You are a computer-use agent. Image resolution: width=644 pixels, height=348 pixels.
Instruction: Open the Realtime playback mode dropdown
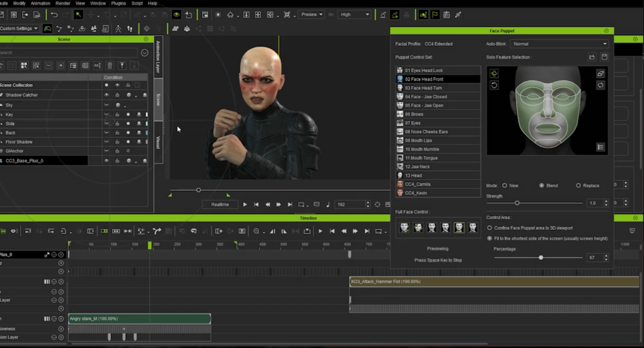220,204
